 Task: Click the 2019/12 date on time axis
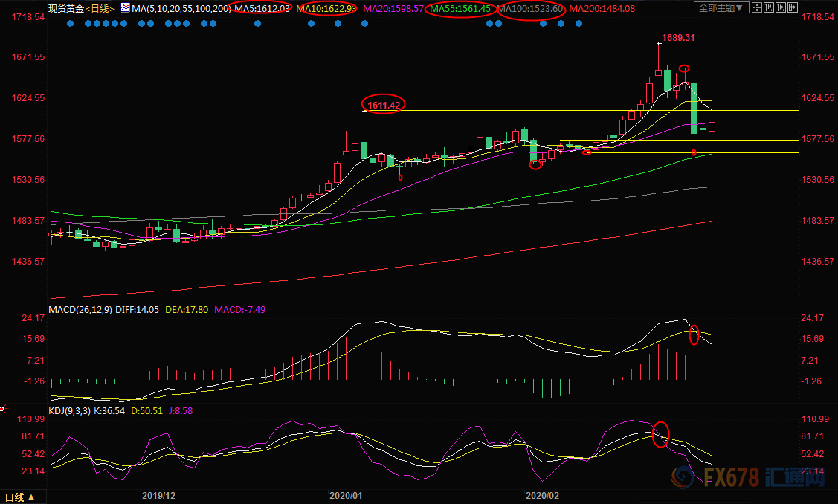click(158, 495)
